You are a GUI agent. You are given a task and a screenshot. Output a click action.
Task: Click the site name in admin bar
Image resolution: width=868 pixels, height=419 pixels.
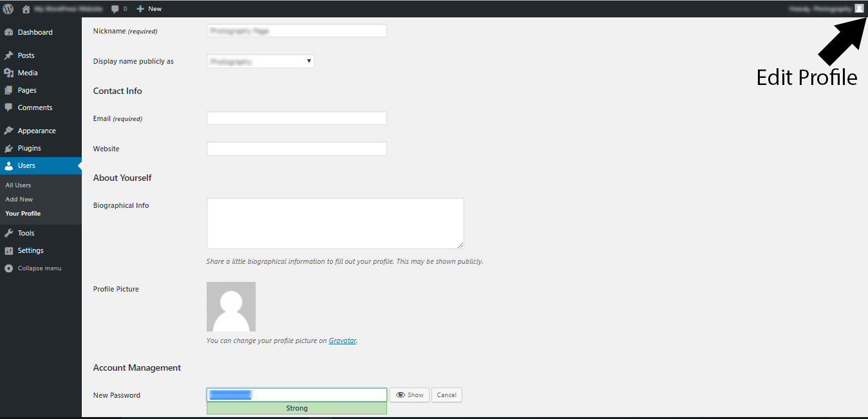tap(68, 9)
